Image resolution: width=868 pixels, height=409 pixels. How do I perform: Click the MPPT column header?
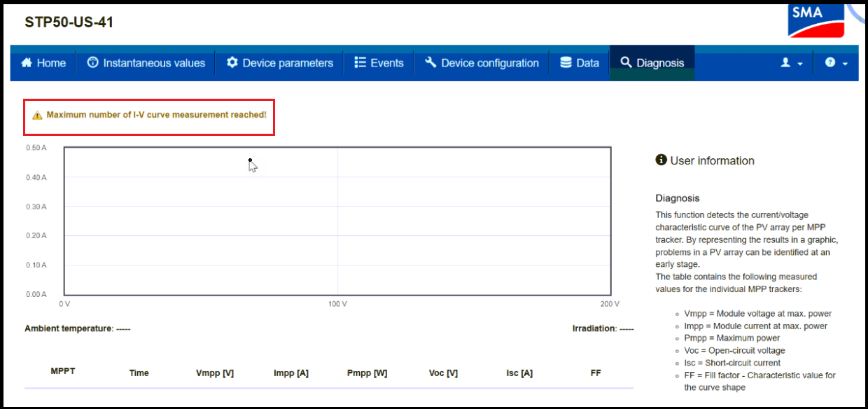point(63,371)
